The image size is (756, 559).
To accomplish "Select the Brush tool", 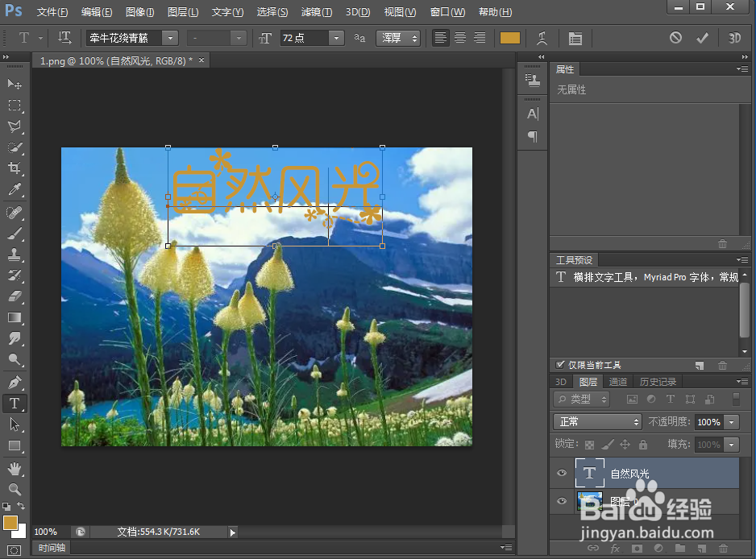I will coord(15,234).
